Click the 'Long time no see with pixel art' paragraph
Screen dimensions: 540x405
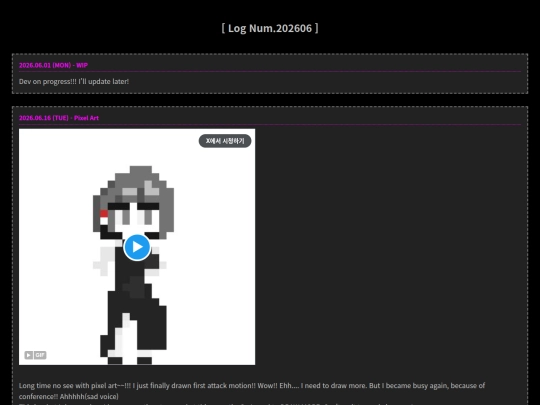(252, 391)
